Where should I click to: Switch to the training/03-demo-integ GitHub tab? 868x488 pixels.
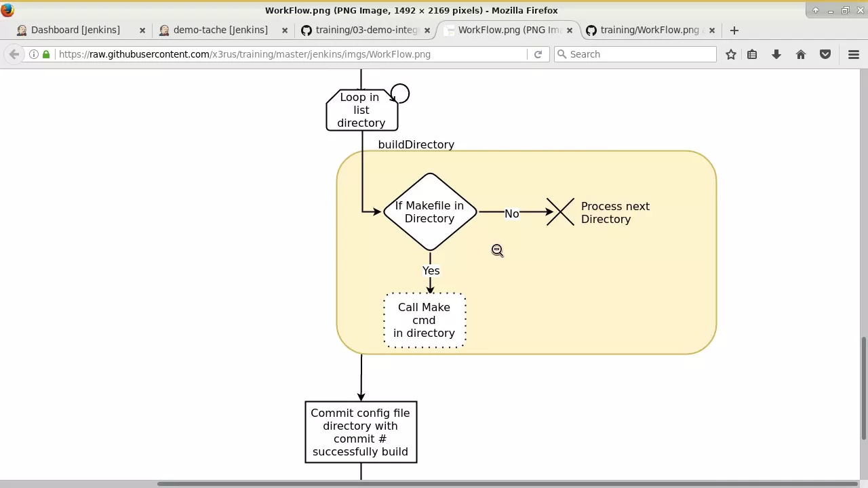[x=367, y=30]
